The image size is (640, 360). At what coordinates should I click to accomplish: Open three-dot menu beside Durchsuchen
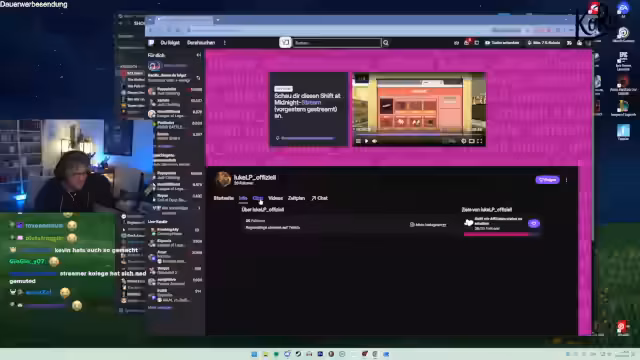click(224, 42)
